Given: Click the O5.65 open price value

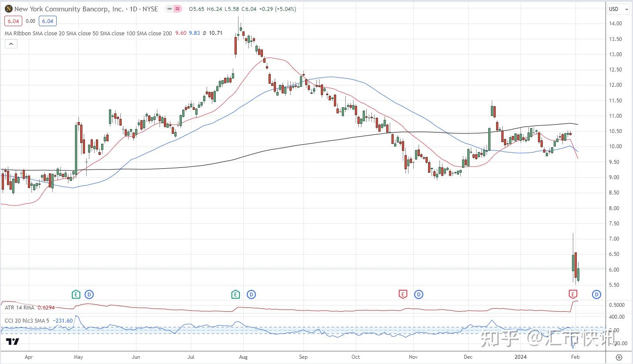Looking at the screenshot, I should point(197,9).
